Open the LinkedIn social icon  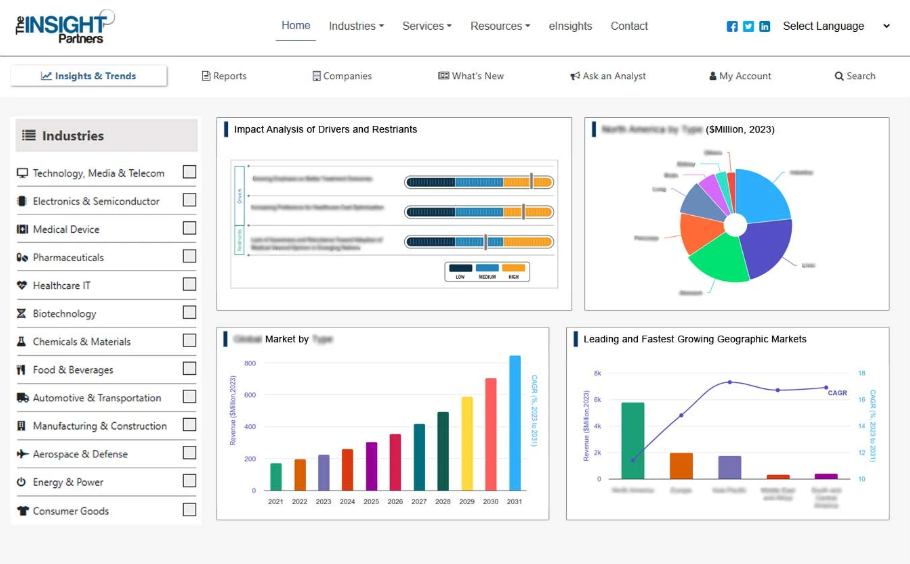[x=764, y=27]
